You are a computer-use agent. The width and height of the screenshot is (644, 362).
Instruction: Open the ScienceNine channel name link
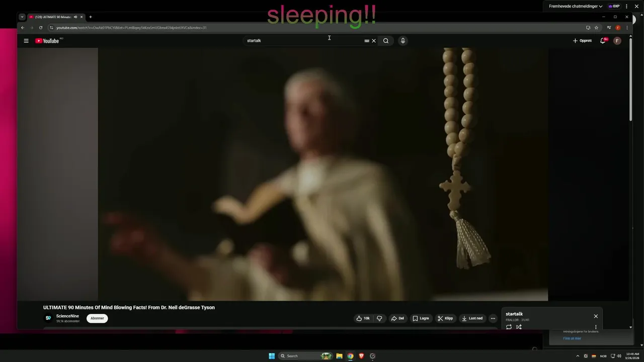[x=67, y=316]
